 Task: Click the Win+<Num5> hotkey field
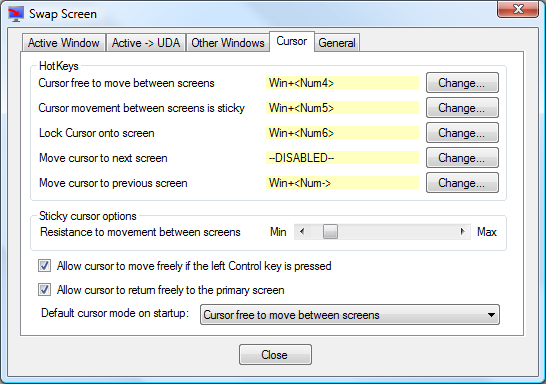tap(342, 108)
